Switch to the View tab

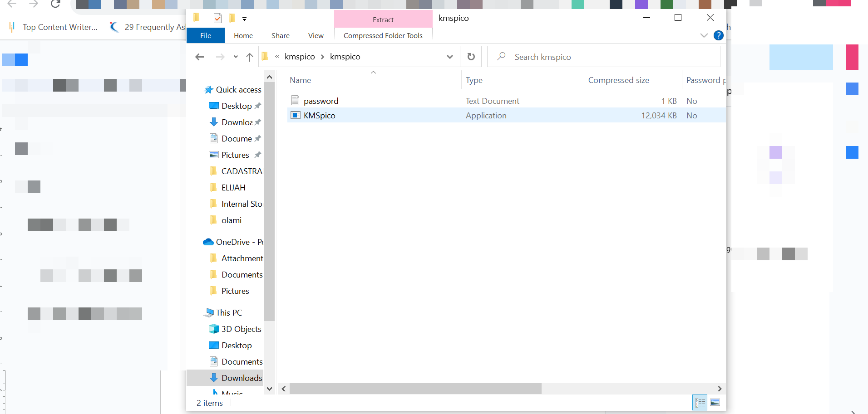click(316, 35)
